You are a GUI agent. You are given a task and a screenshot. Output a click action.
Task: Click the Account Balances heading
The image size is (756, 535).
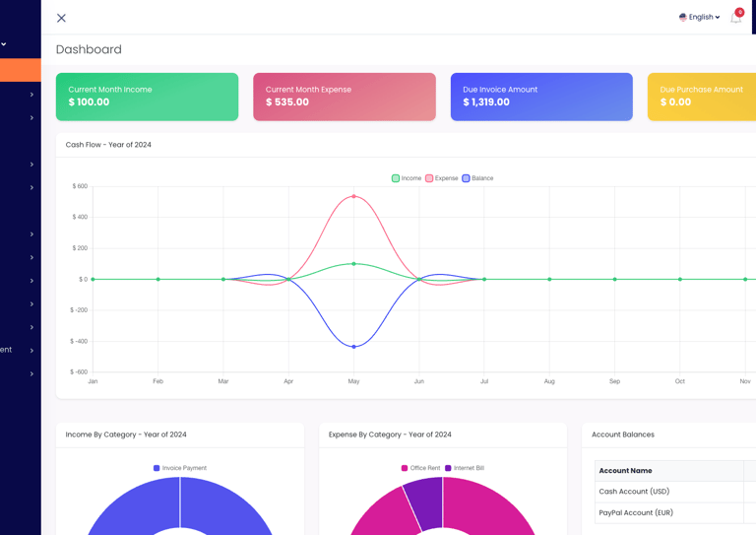[x=623, y=435]
